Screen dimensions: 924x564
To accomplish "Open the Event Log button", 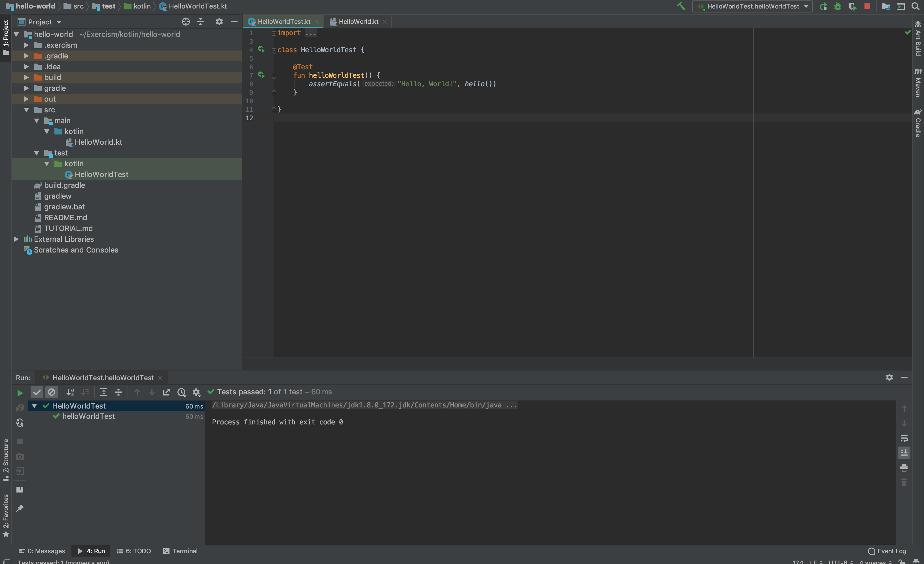I will point(887,551).
